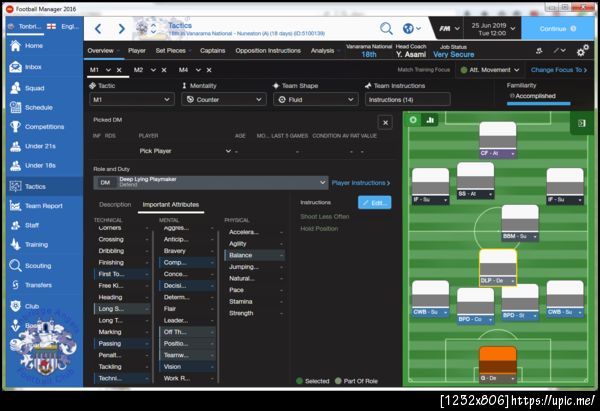Close the Picked DM panel

385,122
